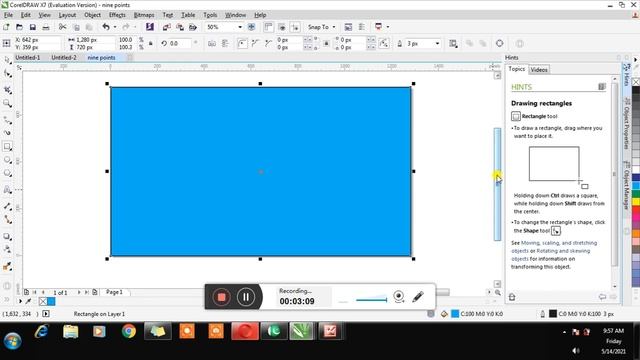
Task: Expand the Undo history dropdown arrow
Action: (x=115, y=27)
